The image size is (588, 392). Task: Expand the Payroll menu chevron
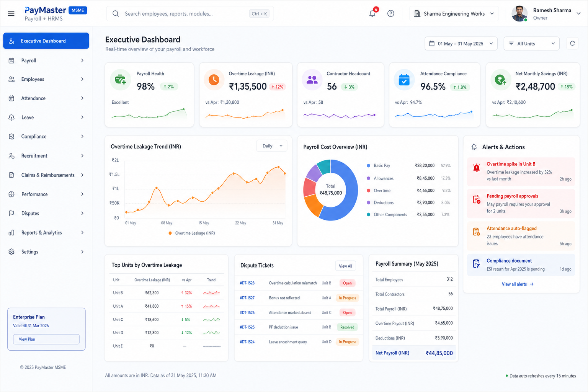click(82, 60)
